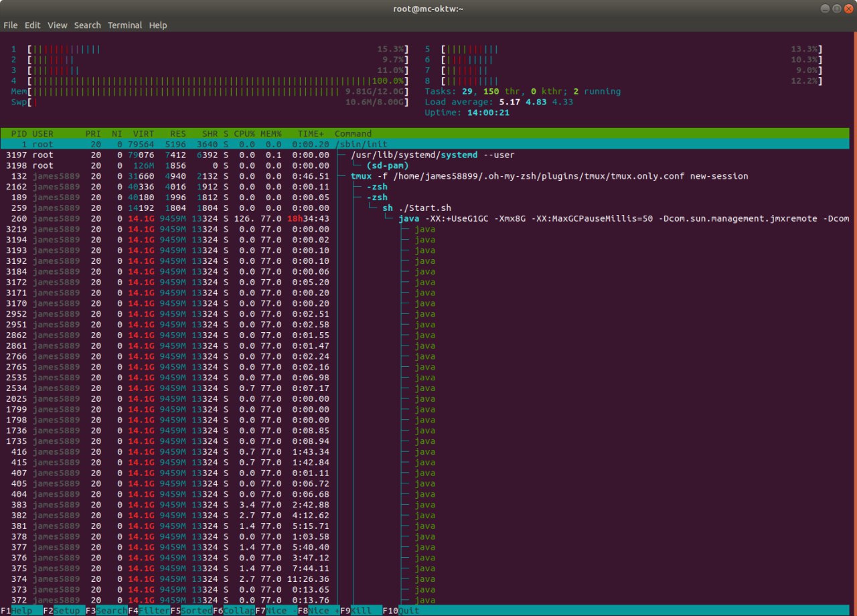Image resolution: width=857 pixels, height=616 pixels.
Task: Click the 126. CPU% value of PID 260
Action: (x=244, y=218)
